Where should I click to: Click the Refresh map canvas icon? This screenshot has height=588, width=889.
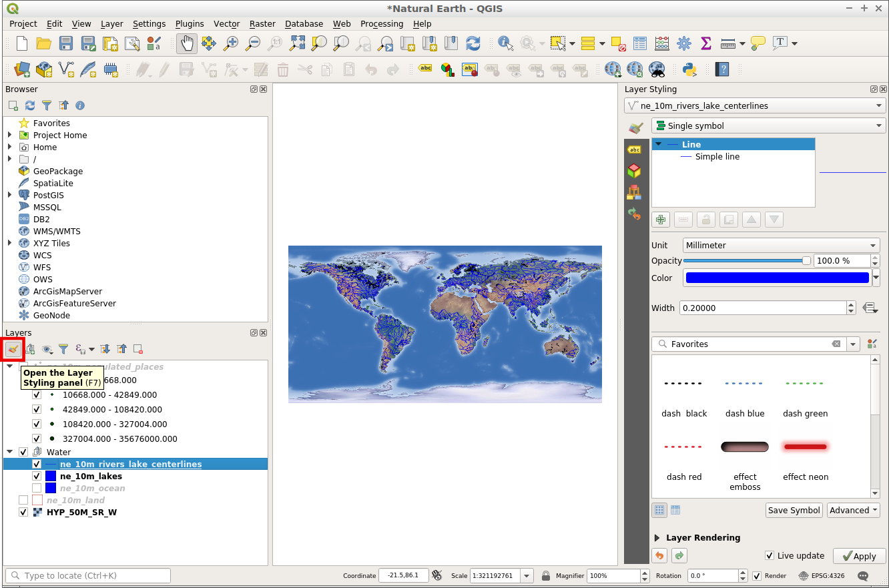(473, 44)
